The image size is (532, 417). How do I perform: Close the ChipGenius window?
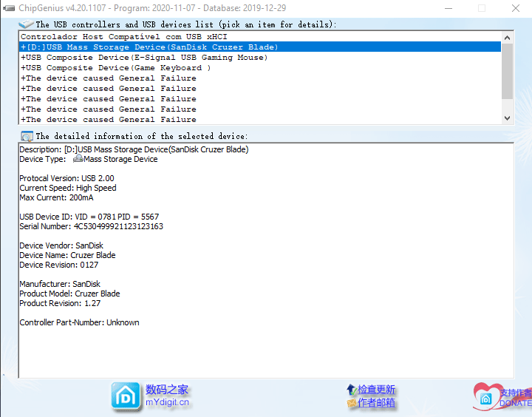pyautogui.click(x=516, y=8)
